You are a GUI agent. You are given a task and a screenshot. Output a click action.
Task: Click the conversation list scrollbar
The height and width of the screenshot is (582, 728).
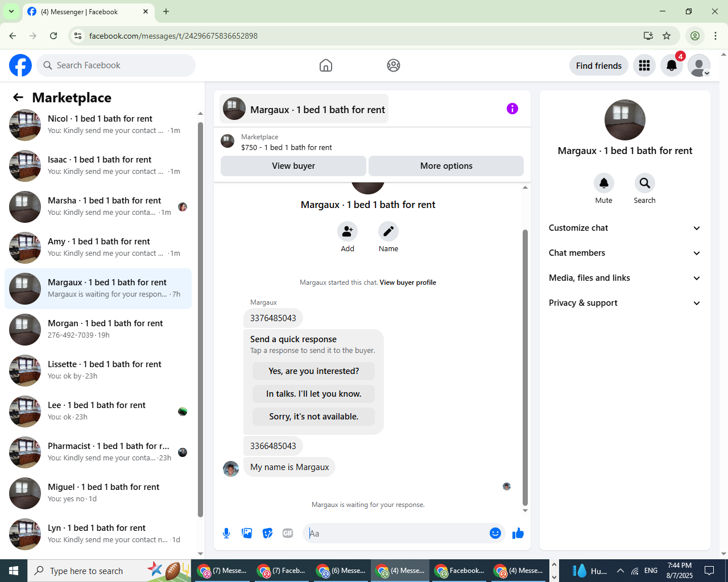click(x=200, y=319)
